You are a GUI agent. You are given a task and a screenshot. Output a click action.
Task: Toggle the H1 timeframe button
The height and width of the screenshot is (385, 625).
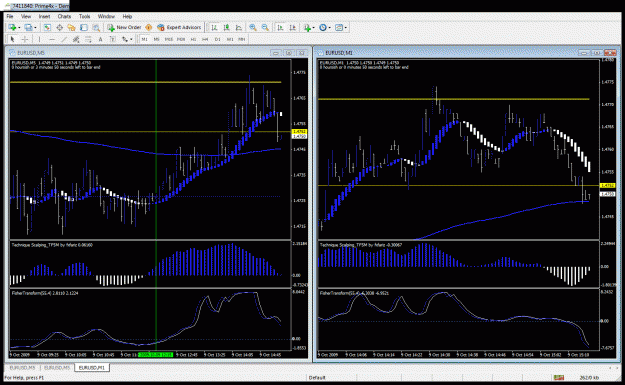pos(193,39)
